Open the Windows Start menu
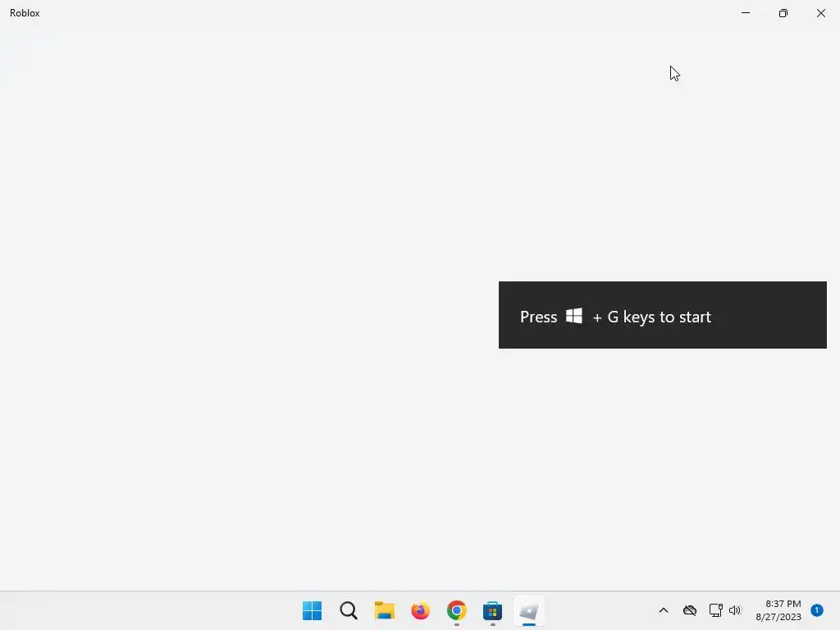 (x=312, y=610)
